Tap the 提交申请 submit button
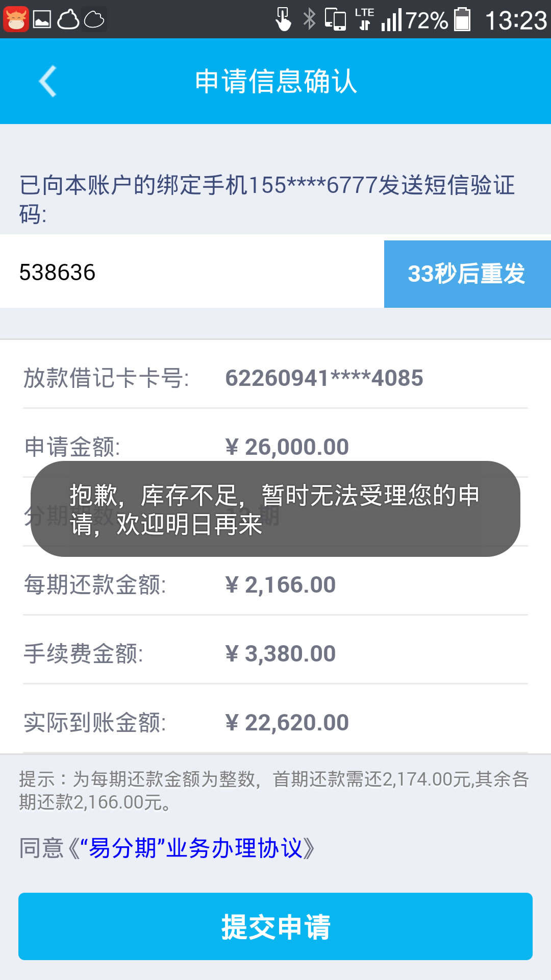551x980 pixels. click(275, 926)
